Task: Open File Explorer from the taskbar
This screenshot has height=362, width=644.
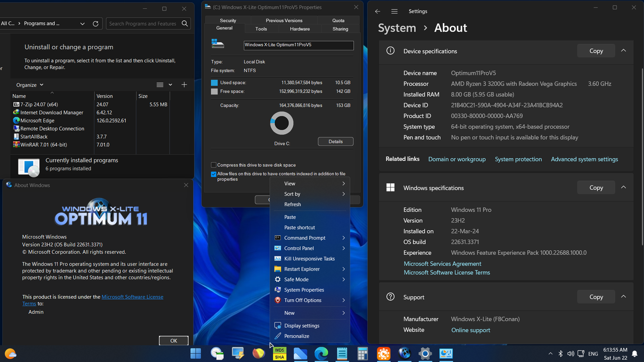Action: [300, 353]
